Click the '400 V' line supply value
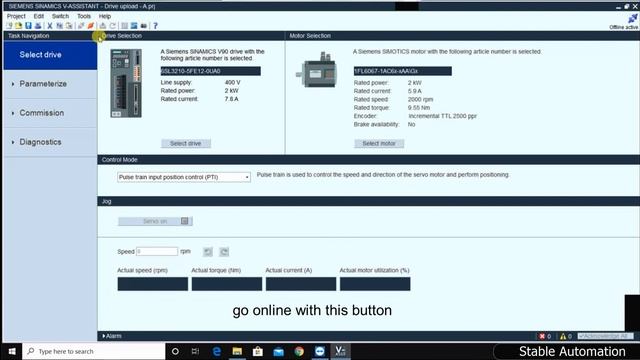The image size is (640, 360). coord(233,82)
